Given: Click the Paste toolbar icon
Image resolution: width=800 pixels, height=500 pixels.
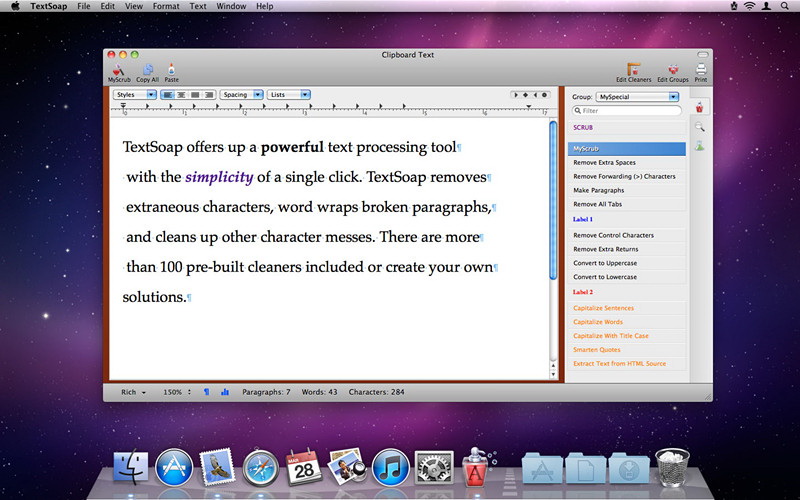Looking at the screenshot, I should (171, 70).
